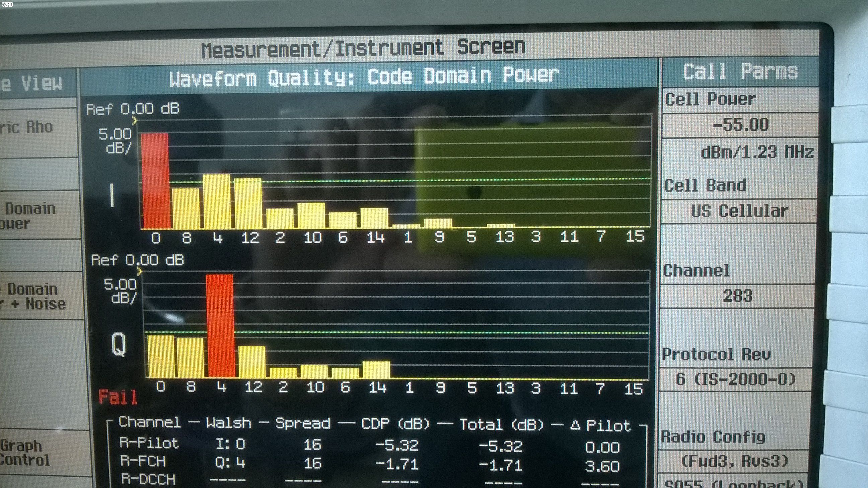Screen dimensions: 868x488
Task: Click the I-channel bar at Walsh code 12
Action: tap(248, 203)
